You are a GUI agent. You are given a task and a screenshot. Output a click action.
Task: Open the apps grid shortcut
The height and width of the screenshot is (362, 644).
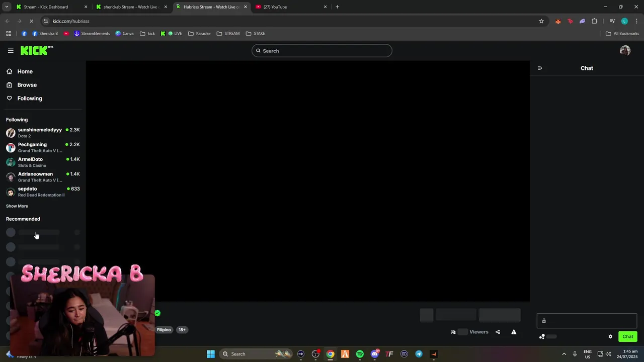click(9, 34)
